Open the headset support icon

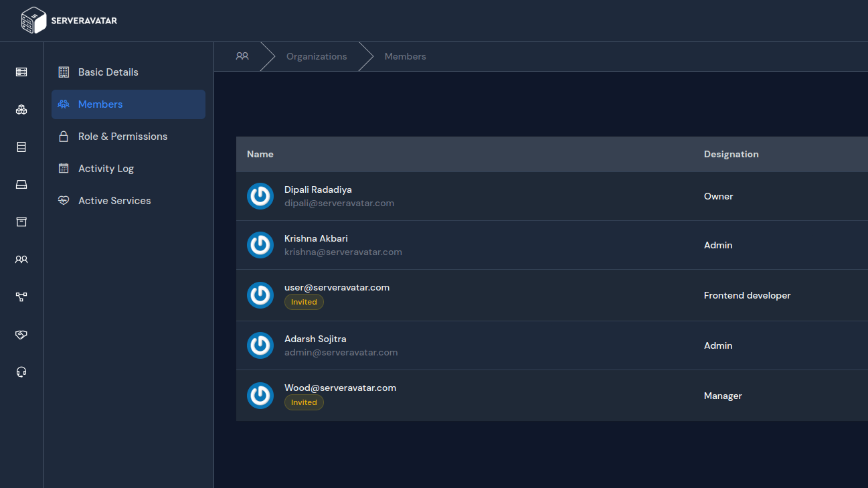tap(21, 372)
